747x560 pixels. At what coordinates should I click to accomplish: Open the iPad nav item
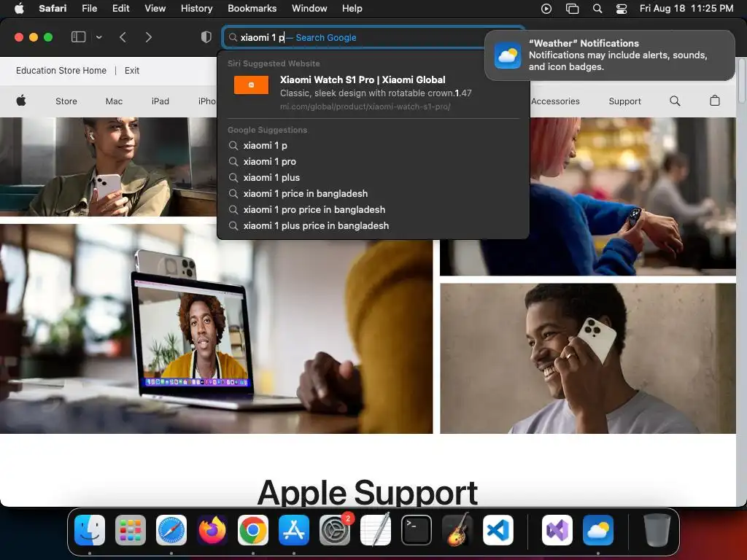160,101
